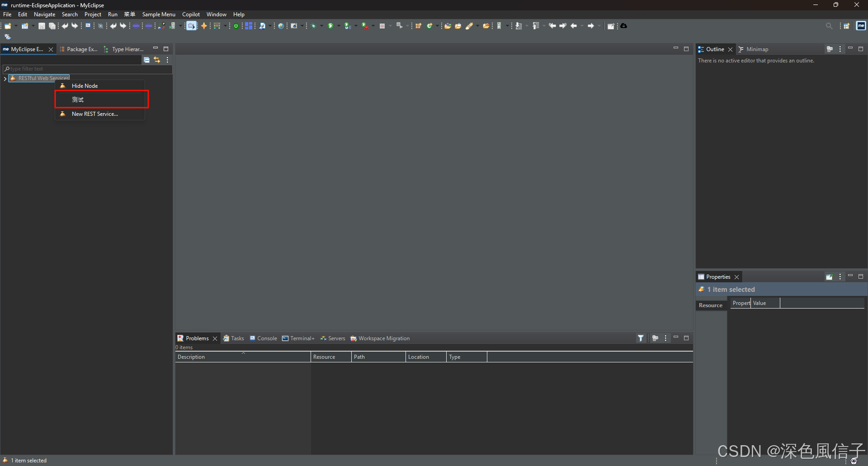Select the MyEclipse perspective button
This screenshot has height=466, width=868.
861,26
